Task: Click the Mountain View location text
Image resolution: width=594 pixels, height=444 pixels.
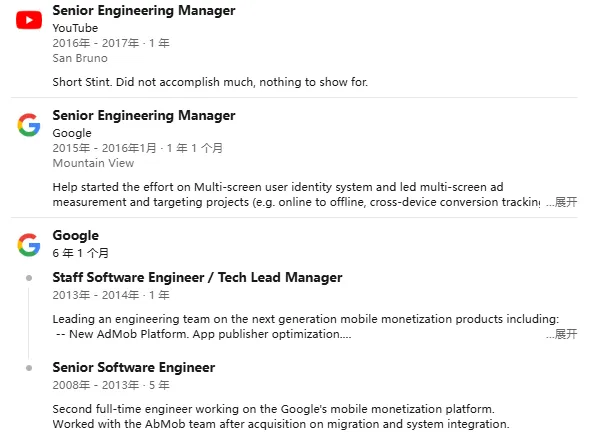Action: 93,163
